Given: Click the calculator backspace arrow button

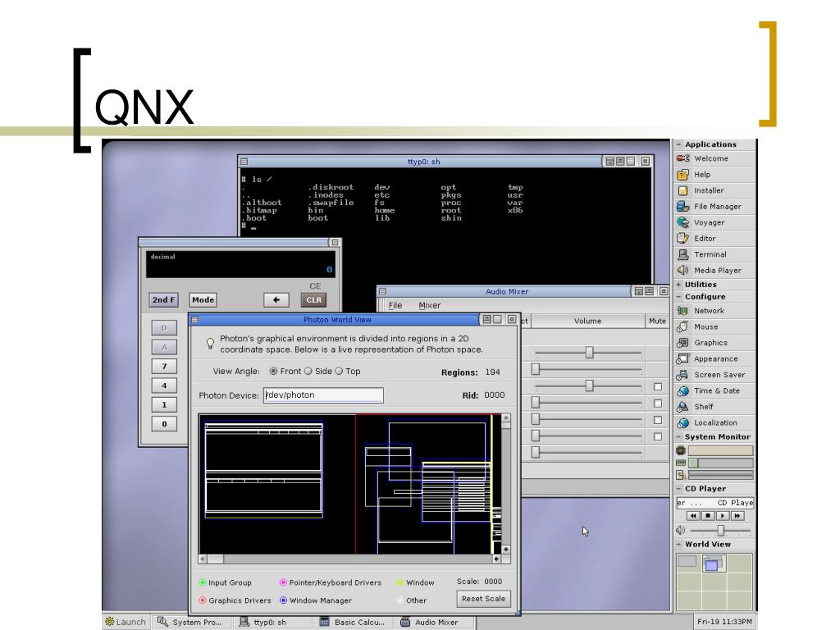Looking at the screenshot, I should click(276, 300).
